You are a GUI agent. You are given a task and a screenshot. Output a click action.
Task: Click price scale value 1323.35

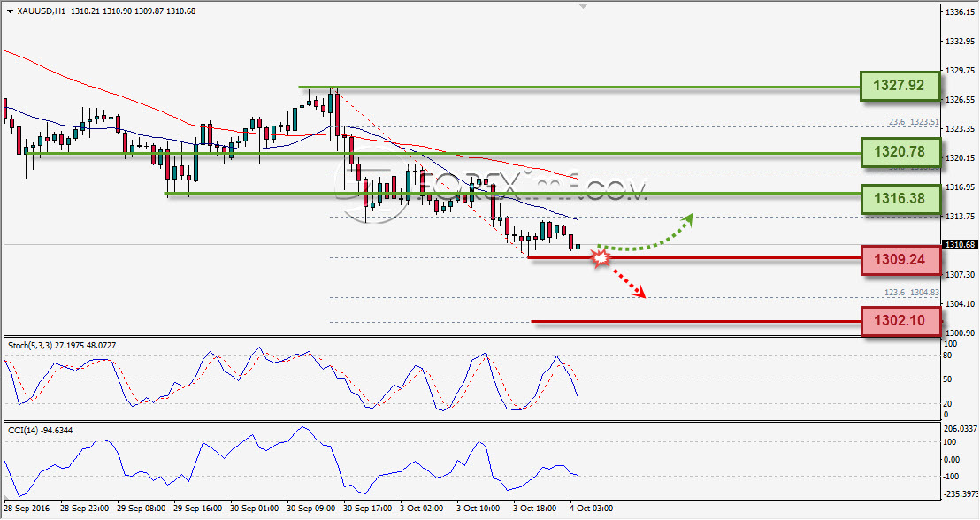tap(960, 129)
